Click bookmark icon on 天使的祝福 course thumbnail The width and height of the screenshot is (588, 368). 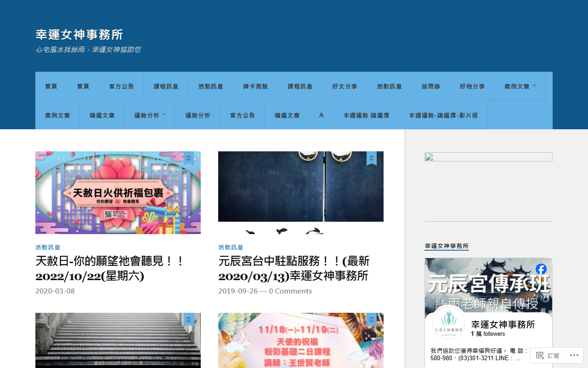372,320
